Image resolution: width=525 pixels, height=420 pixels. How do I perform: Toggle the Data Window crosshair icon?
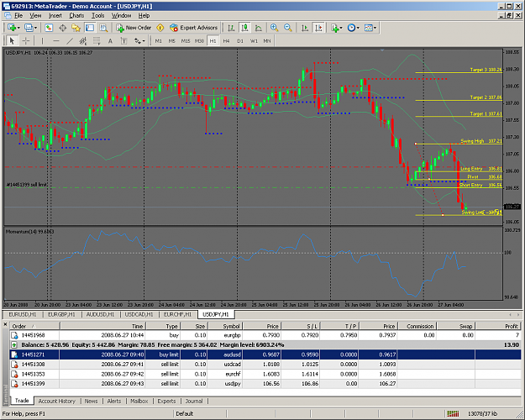(63, 28)
